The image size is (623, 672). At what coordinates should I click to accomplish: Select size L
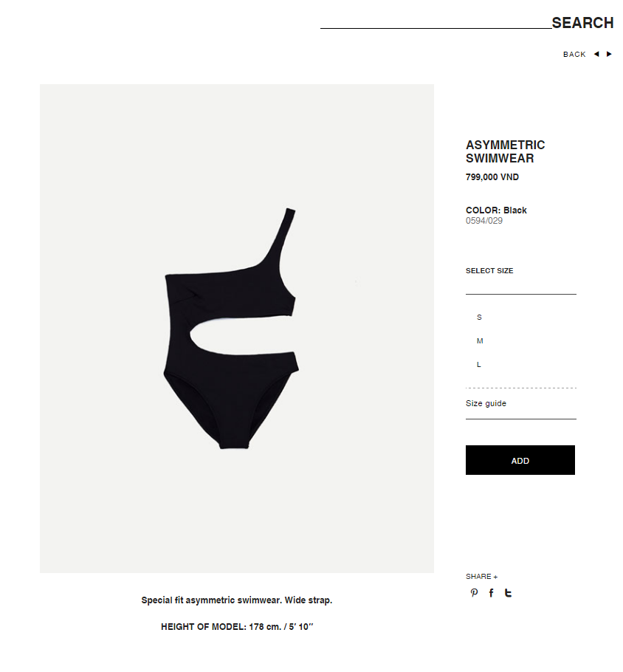(x=478, y=364)
